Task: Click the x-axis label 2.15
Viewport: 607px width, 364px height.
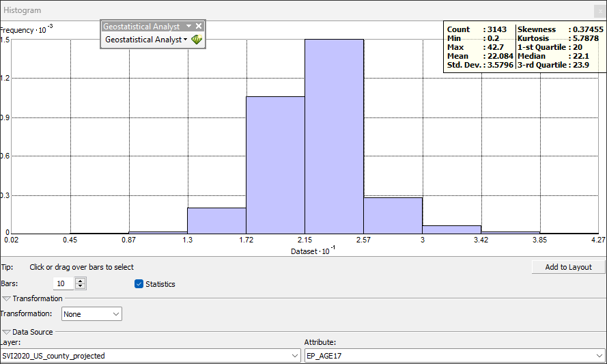Action: tap(305, 240)
